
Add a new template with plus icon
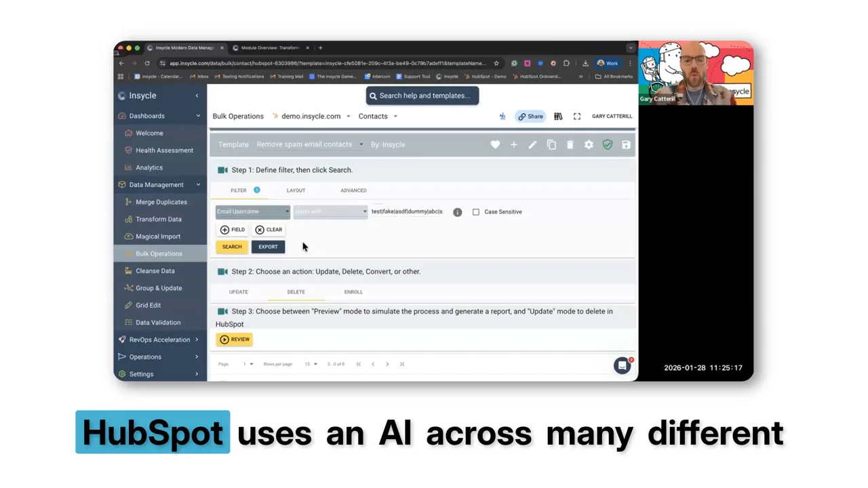pyautogui.click(x=514, y=144)
